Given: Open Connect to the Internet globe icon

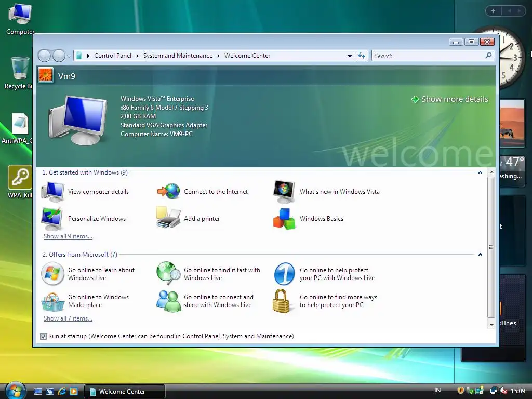Looking at the screenshot, I should click(x=169, y=192).
